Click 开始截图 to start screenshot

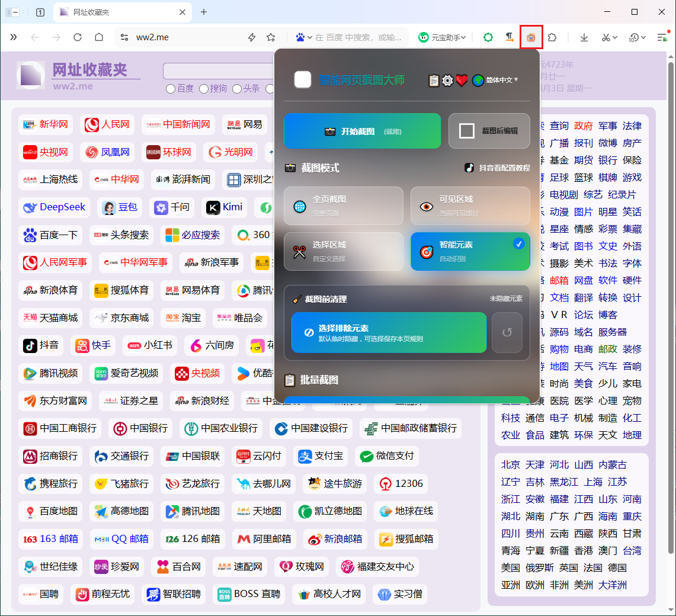pos(362,131)
